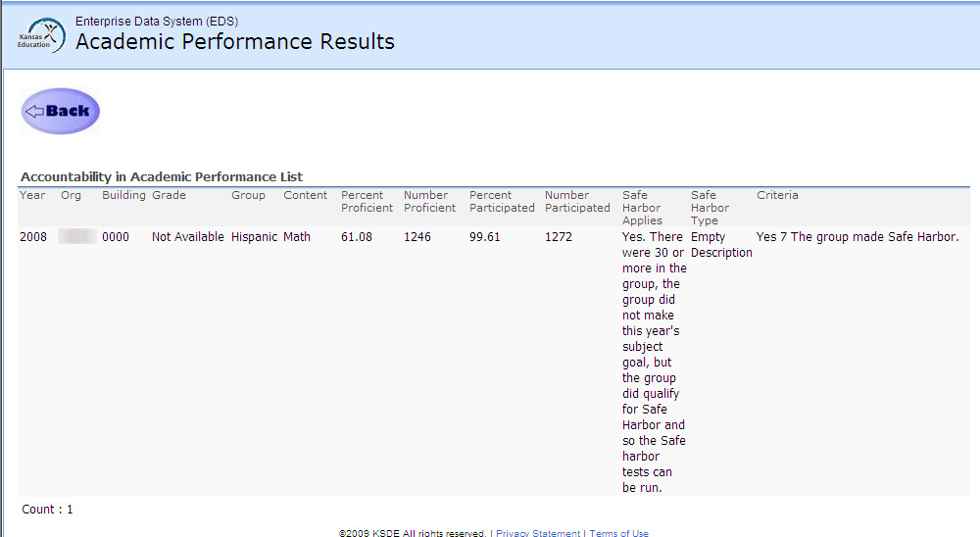Click the Safe Harbor Type column header

tap(710, 208)
